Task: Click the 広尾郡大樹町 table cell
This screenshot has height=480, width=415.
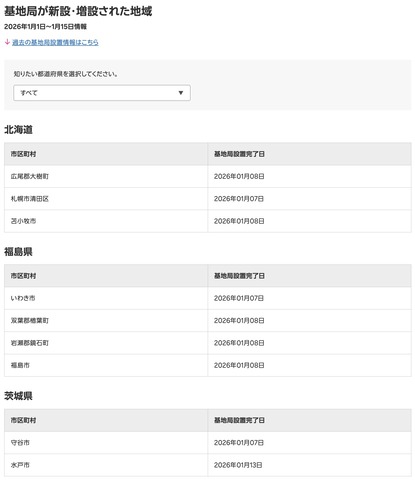Action: 106,176
